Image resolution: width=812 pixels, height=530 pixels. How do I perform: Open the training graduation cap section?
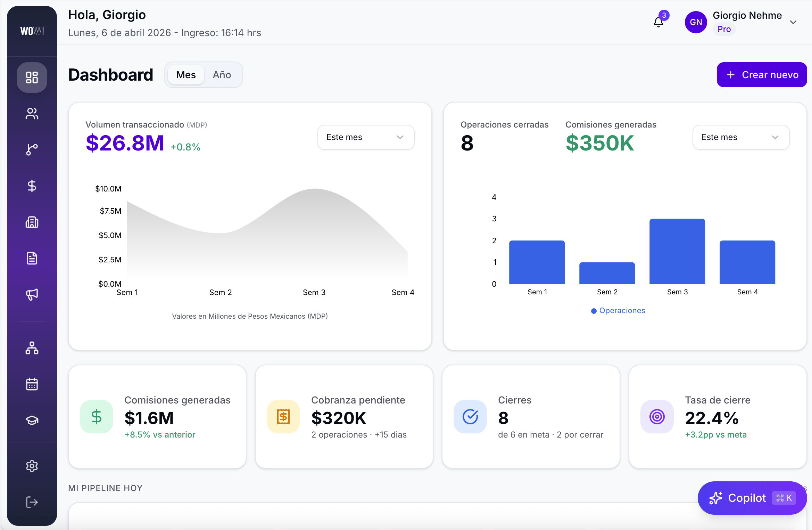tap(32, 420)
